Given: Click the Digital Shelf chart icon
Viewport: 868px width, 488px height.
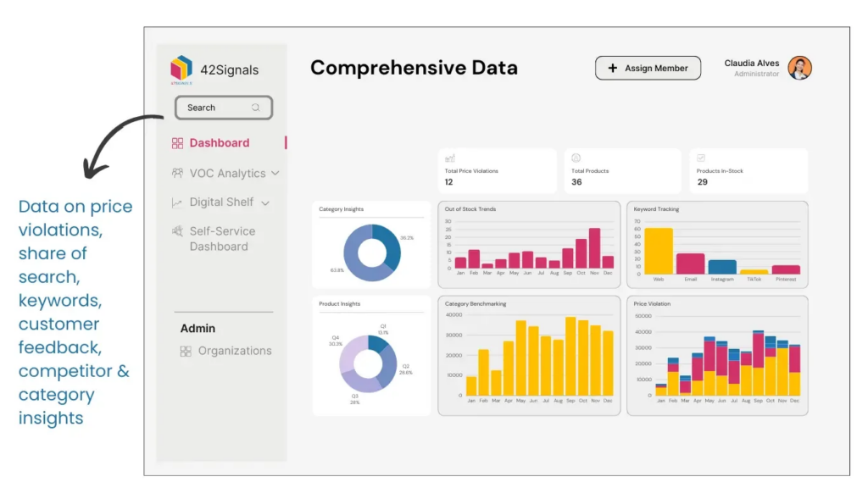Looking at the screenshot, I should click(x=177, y=202).
